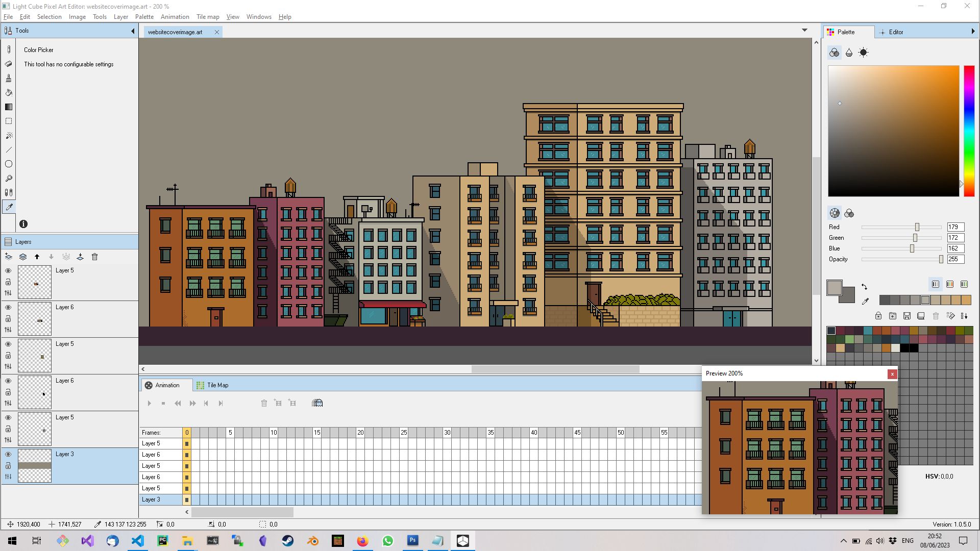The height and width of the screenshot is (551, 980).
Task: Choose the Magic Wand tool
Action: pyautogui.click(x=9, y=135)
